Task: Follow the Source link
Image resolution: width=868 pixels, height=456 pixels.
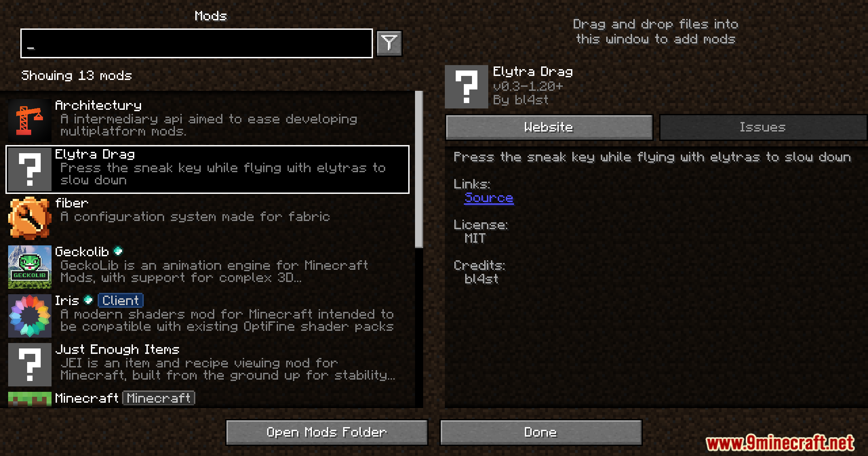Action: coord(489,198)
